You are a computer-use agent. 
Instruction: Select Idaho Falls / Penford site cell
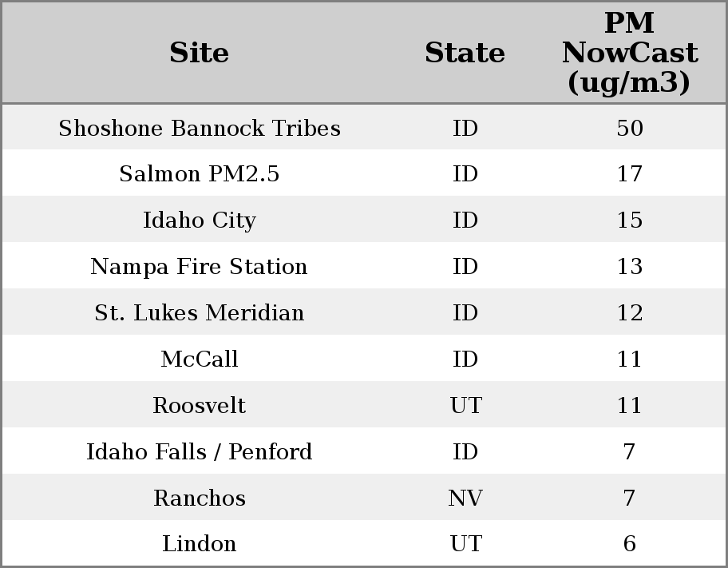click(200, 452)
